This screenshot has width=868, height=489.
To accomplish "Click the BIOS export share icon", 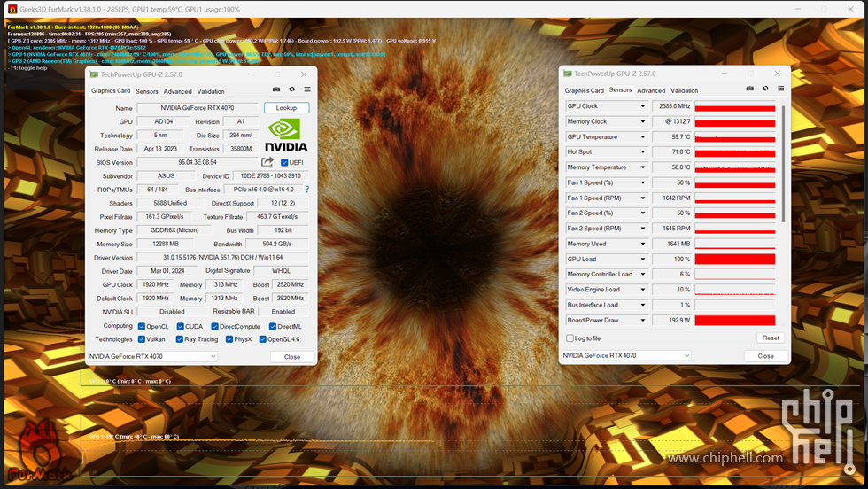I will click(x=267, y=162).
